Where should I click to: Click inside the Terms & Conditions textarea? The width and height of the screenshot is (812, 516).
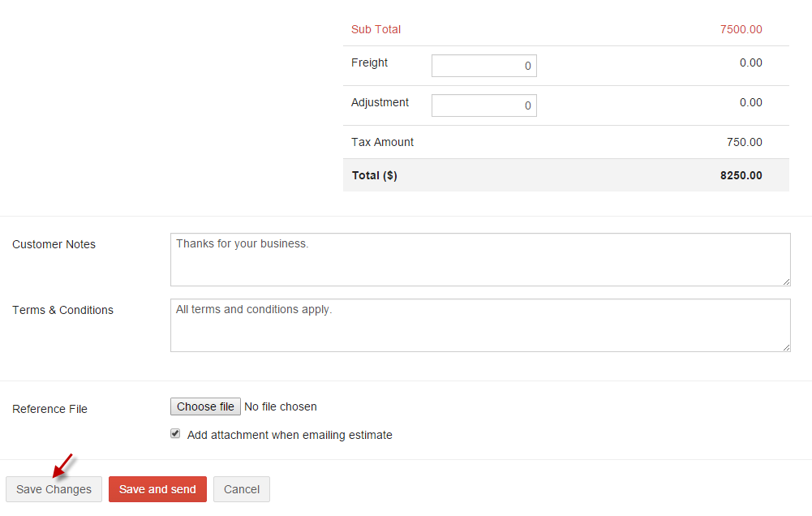(x=480, y=325)
